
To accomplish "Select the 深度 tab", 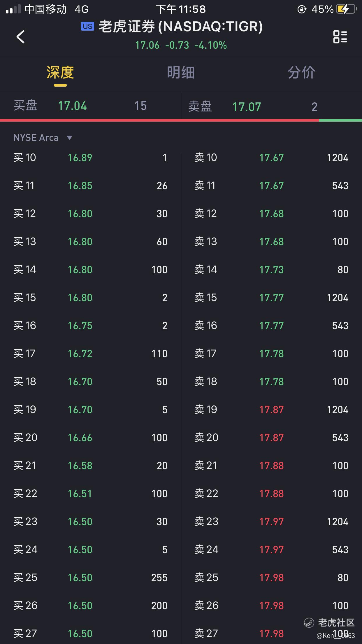I will (x=60, y=72).
